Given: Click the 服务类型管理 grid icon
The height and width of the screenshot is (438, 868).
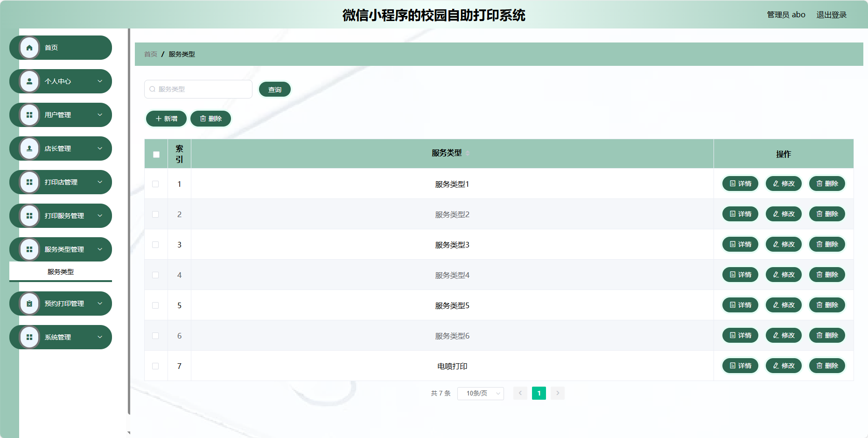Looking at the screenshot, I should point(29,249).
